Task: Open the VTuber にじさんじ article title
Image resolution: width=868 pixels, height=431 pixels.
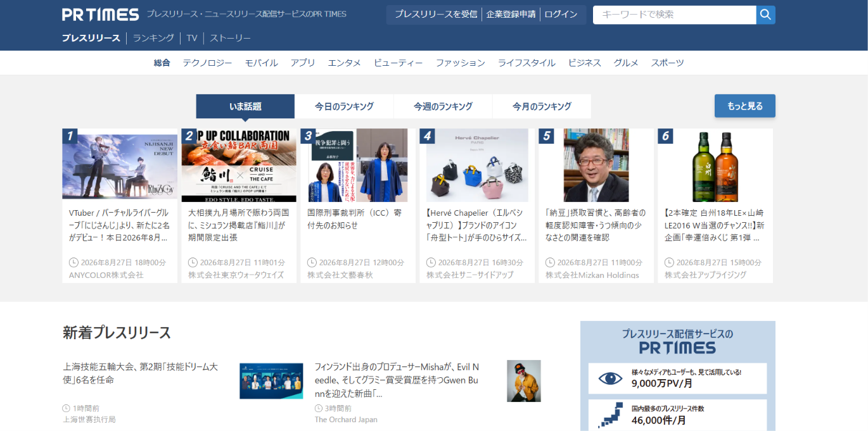Action: [x=118, y=225]
